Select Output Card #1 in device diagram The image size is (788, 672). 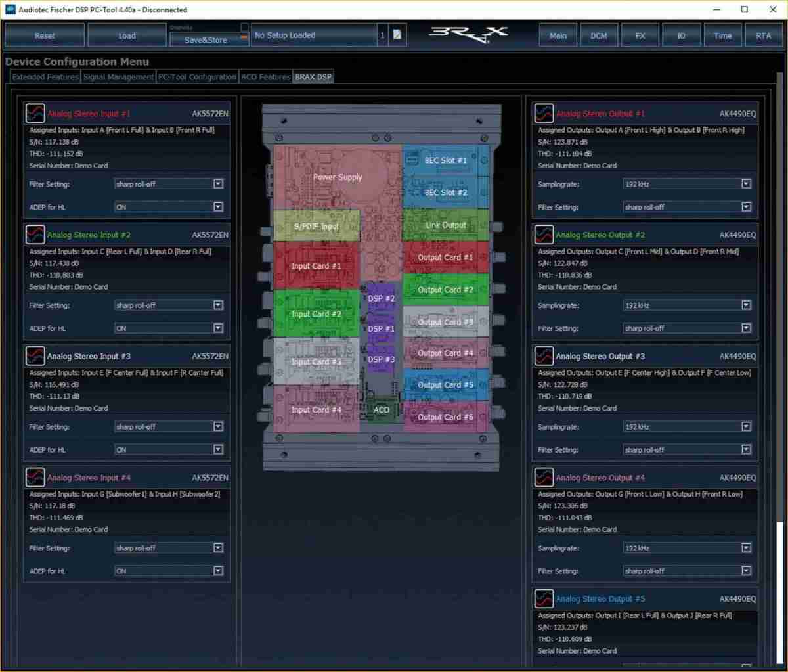coord(445,258)
